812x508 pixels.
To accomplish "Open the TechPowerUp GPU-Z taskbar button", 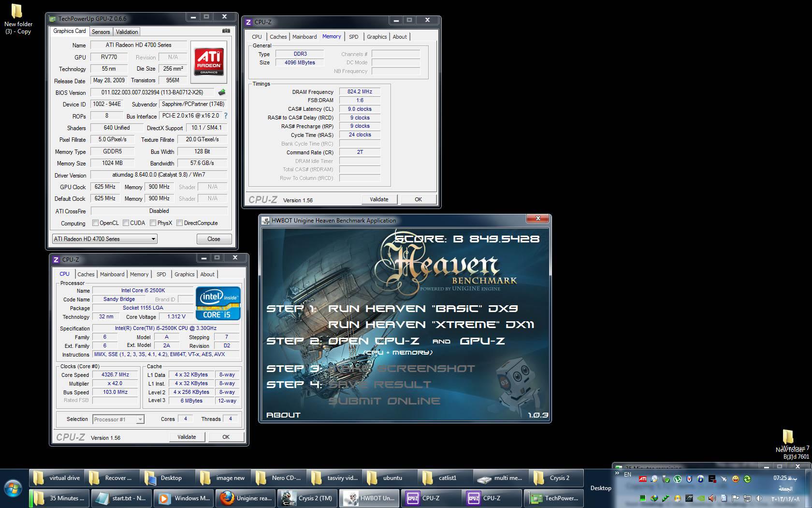I will click(x=555, y=498).
